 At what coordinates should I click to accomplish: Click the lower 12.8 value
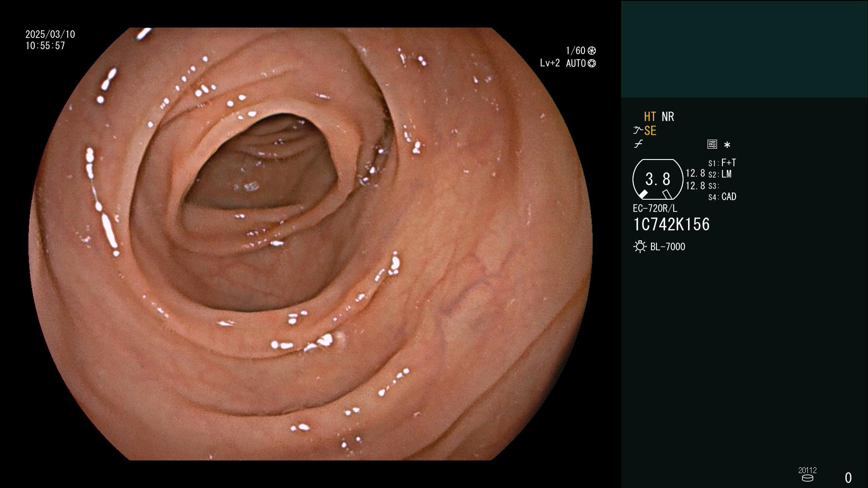click(x=695, y=186)
